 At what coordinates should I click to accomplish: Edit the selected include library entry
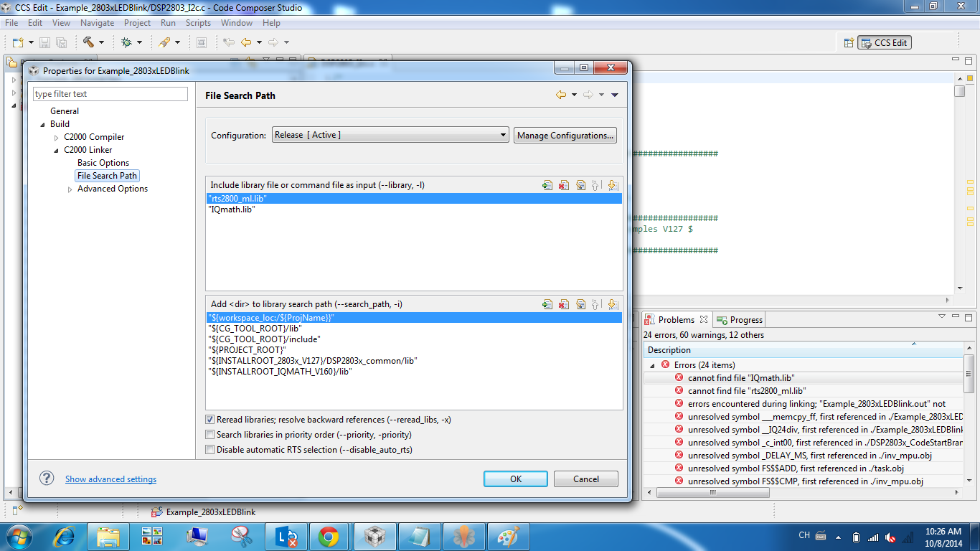tap(580, 185)
